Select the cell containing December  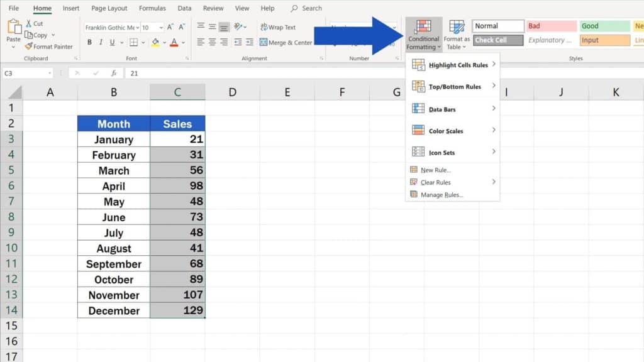pos(114,310)
